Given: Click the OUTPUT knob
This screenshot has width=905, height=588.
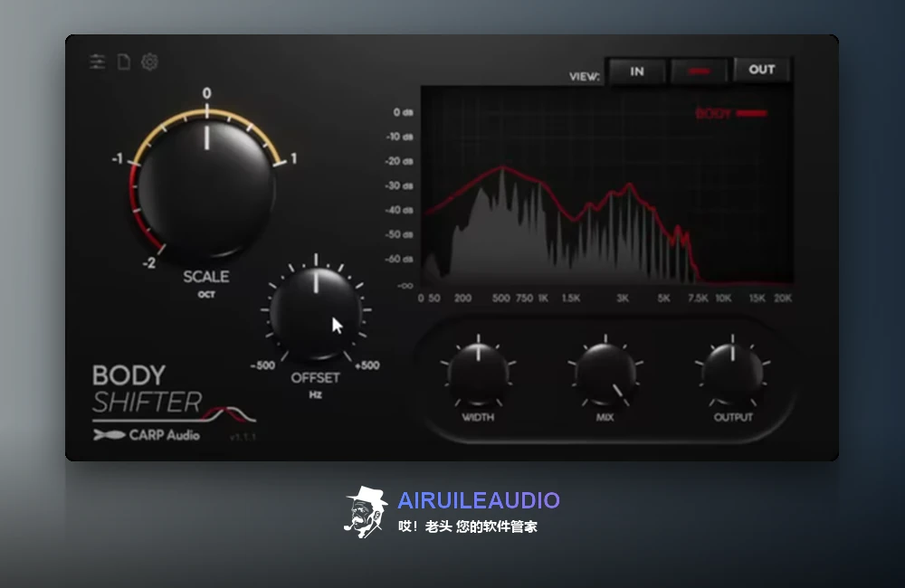Looking at the screenshot, I should pos(733,374).
